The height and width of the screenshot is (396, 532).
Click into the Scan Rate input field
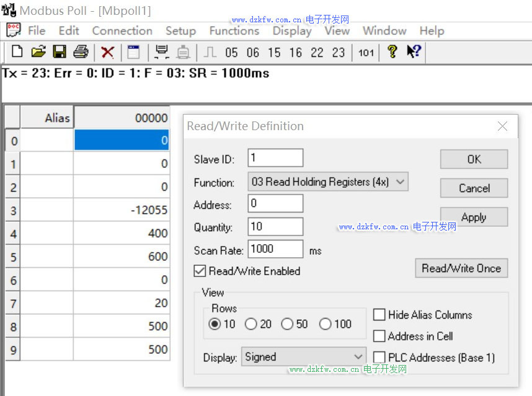(x=275, y=249)
